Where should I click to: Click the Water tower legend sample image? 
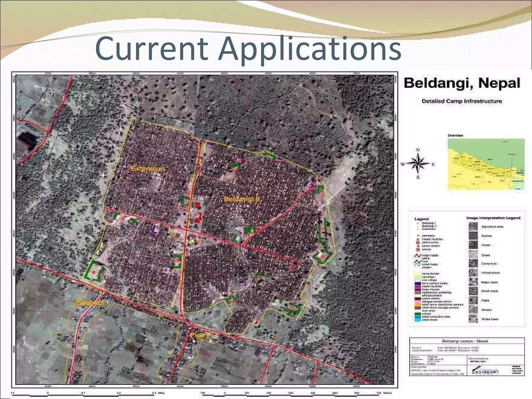pyautogui.click(x=473, y=319)
